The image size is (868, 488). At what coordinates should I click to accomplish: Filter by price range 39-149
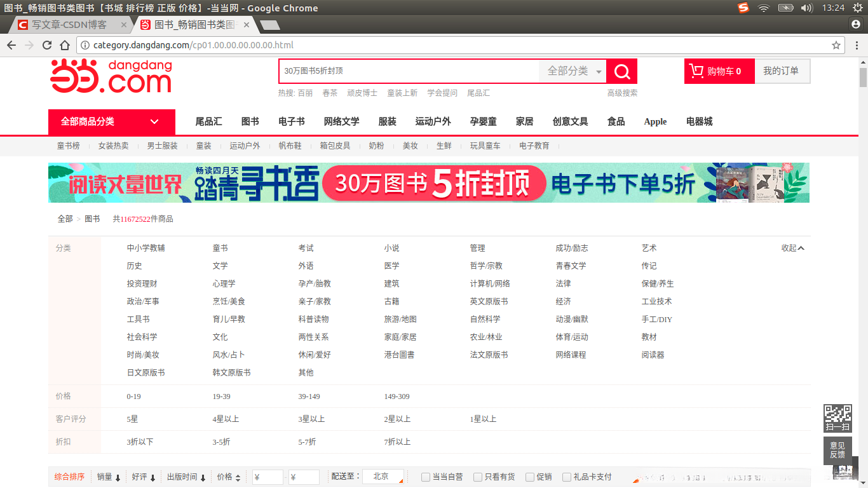pyautogui.click(x=309, y=396)
